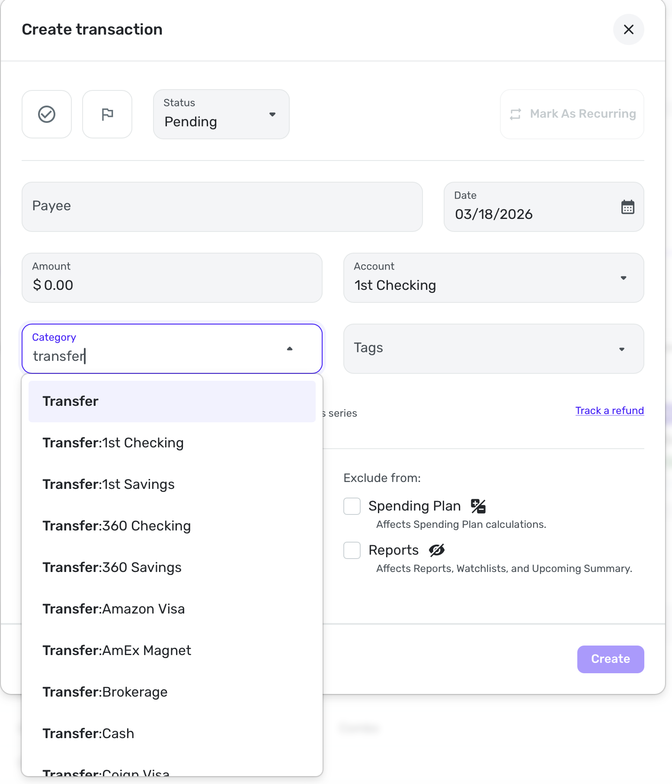Enable Exclude from Spending Plan checkbox
This screenshot has height=784, width=672.
(x=352, y=506)
